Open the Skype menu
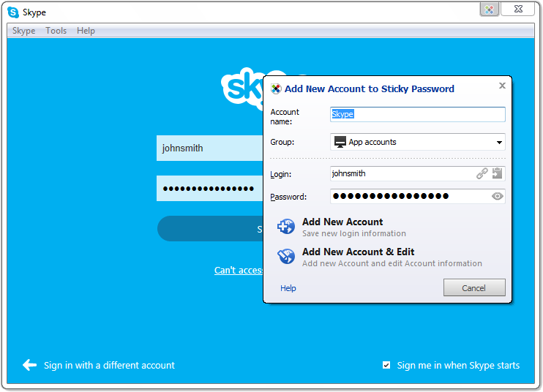543x392 pixels. pyautogui.click(x=24, y=31)
